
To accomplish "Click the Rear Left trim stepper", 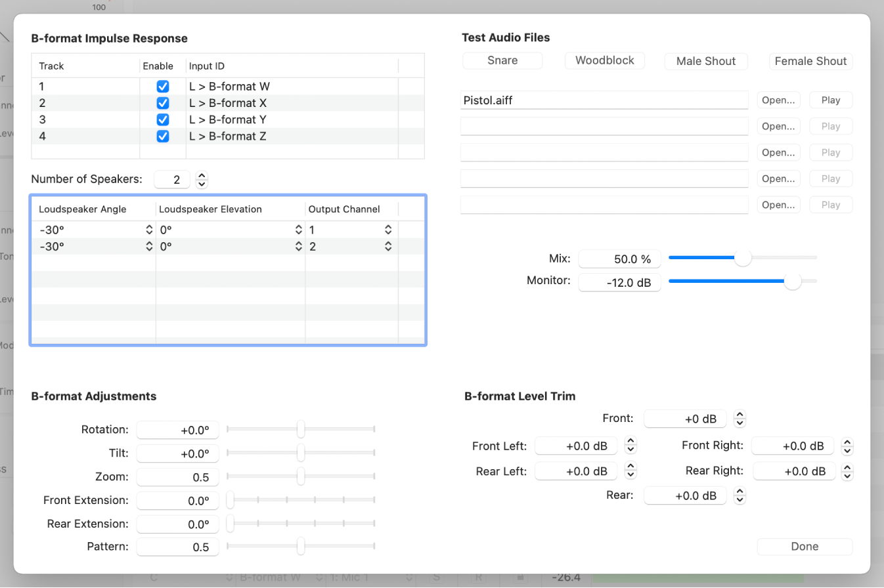I will [630, 471].
